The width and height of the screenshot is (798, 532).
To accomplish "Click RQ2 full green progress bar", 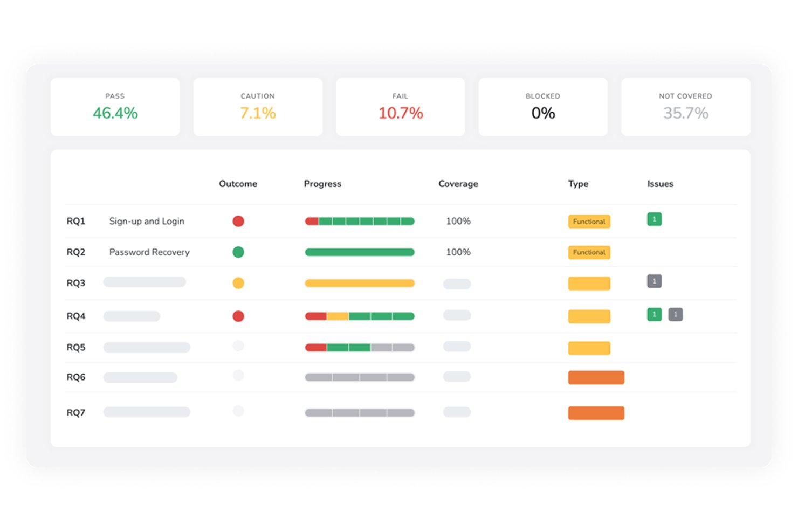I will (x=360, y=252).
